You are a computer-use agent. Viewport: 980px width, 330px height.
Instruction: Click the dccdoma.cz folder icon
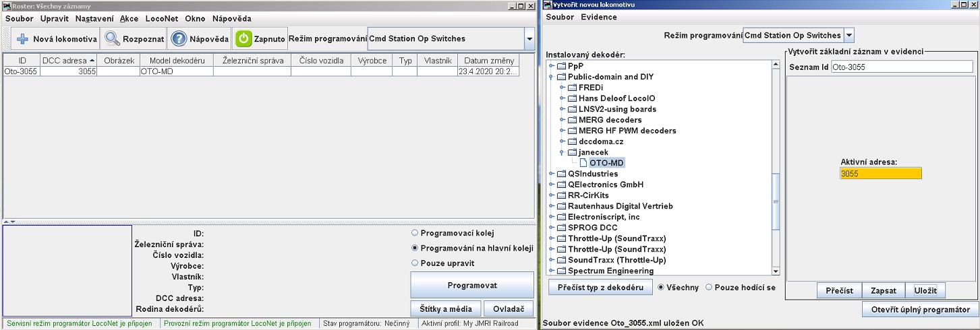[x=573, y=141]
